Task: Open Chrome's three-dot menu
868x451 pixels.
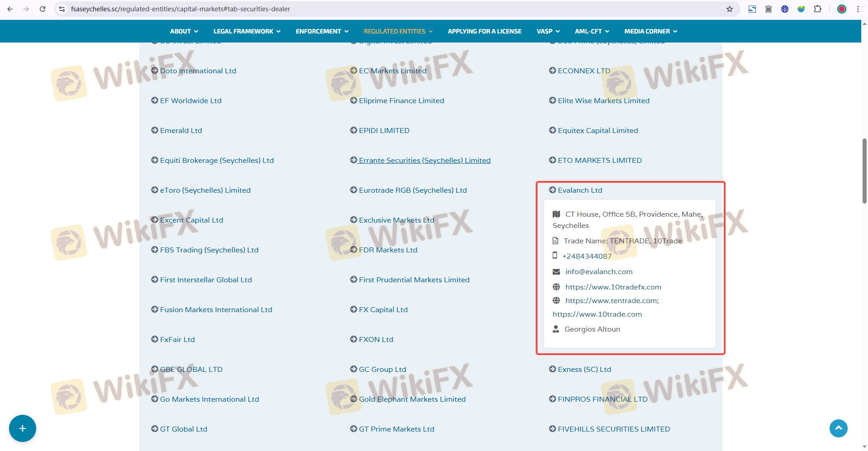Action: (858, 9)
